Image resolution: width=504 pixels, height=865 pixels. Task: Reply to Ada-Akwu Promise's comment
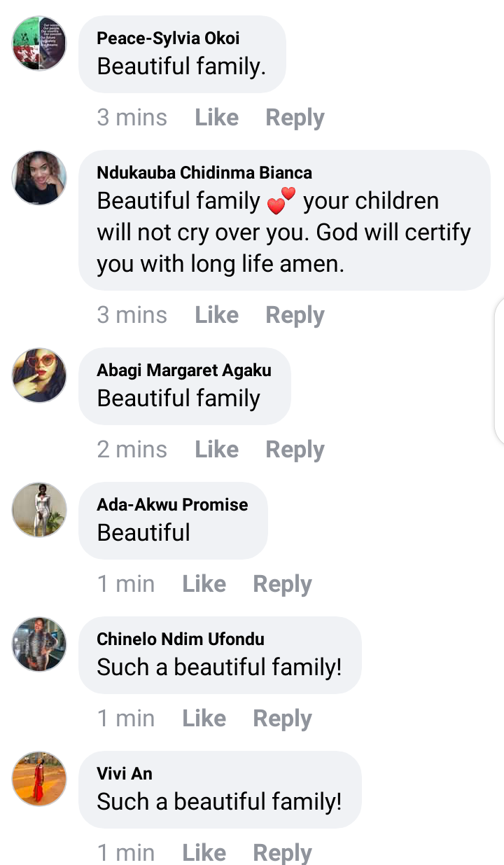click(282, 584)
